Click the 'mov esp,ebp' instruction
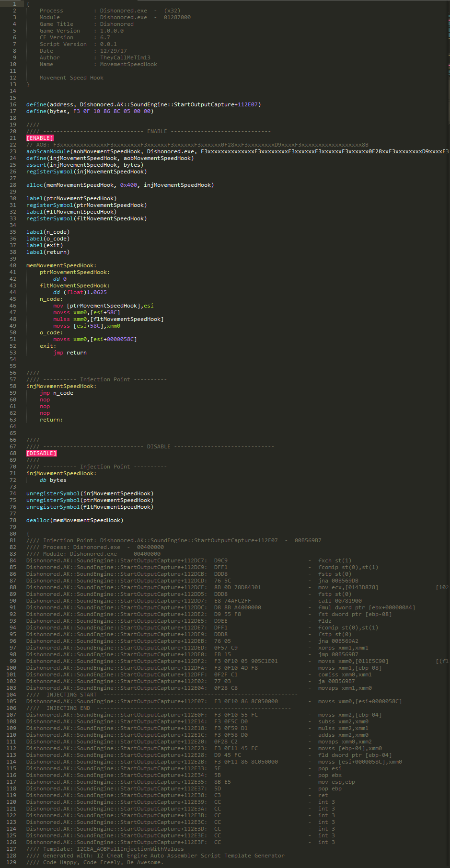 tap(336, 782)
